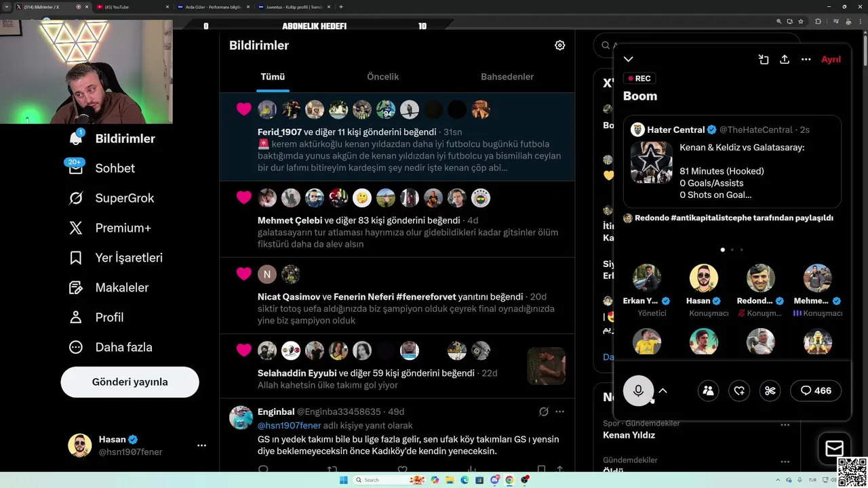Click the Bildirimler bell icon in sidebar
Image resolution: width=868 pixels, height=488 pixels.
(x=76, y=138)
